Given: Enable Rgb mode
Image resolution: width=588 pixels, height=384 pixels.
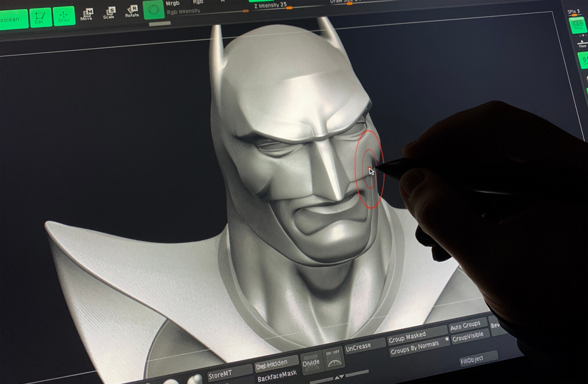Looking at the screenshot, I should coord(198,2).
